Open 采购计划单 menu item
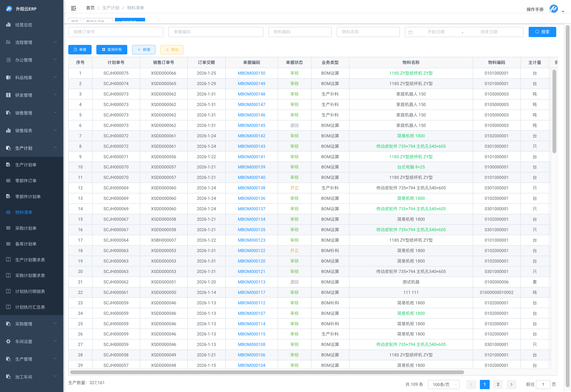 [25, 228]
